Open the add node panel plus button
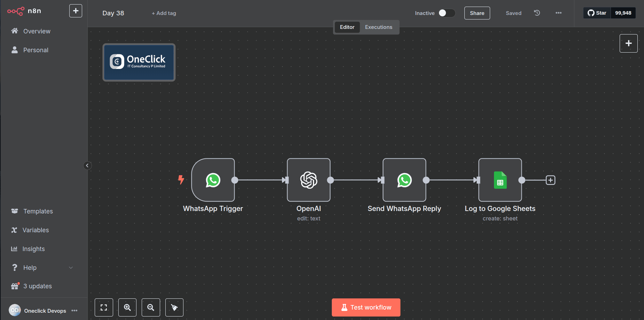The image size is (644, 320). click(628, 44)
